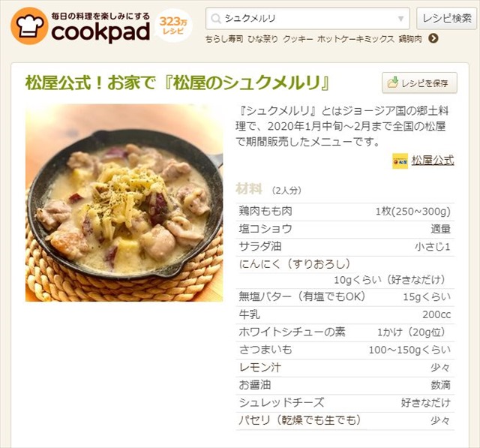Open the 松屋公式 author link
The image size is (480, 448).
click(432, 160)
